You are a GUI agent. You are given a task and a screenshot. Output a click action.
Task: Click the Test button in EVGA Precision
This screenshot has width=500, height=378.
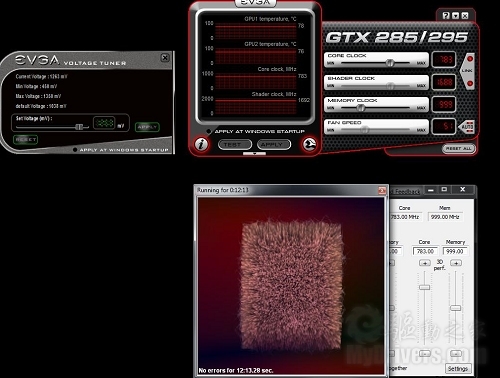[x=235, y=144]
